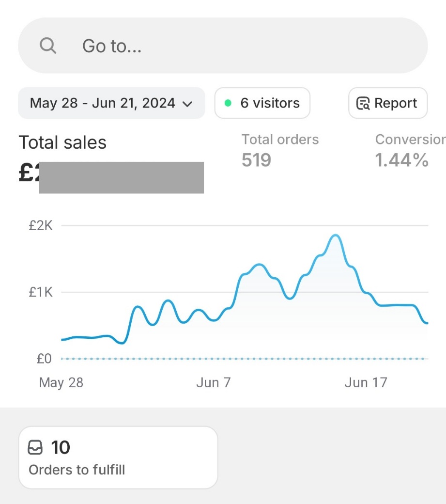Viewport: 446px width, 504px height.
Task: Tap the 519 total orders value
Action: pos(256,160)
